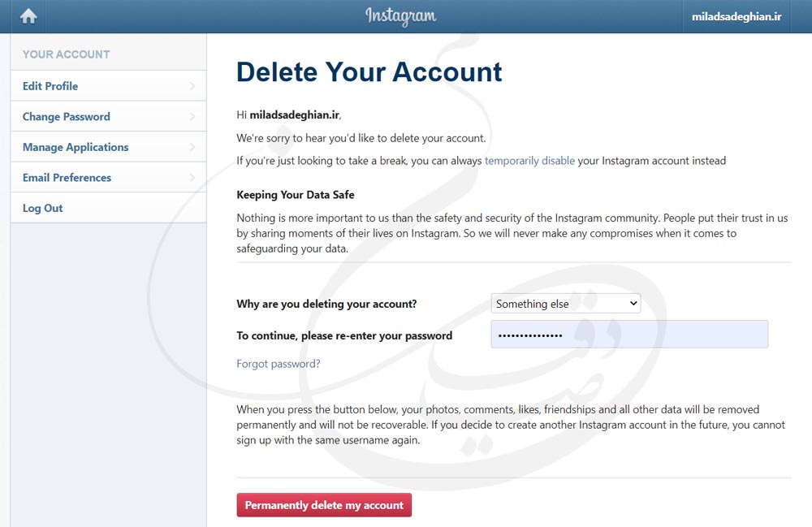The image size is (812, 527).
Task: Click the arrow beside Manage Applications
Action: (192, 147)
